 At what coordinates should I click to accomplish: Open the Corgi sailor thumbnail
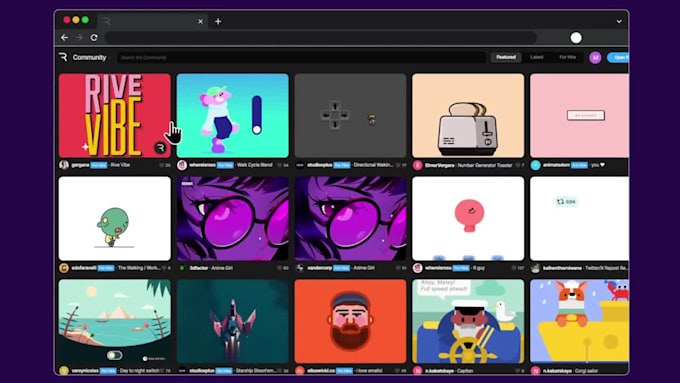(x=579, y=321)
